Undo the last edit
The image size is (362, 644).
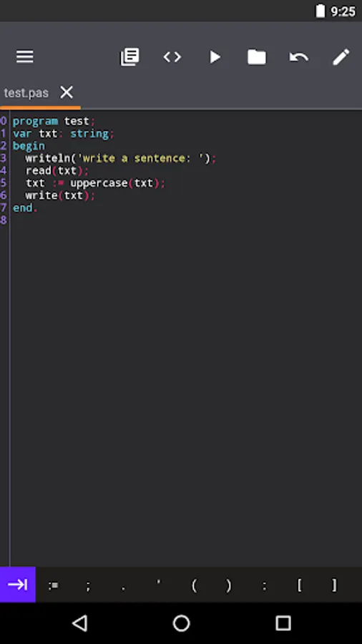[299, 57]
